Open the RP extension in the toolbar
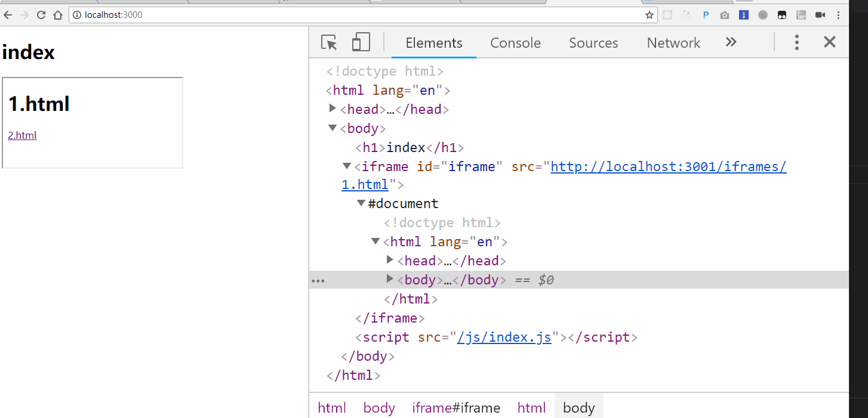Image resolution: width=868 pixels, height=418 pixels. click(801, 15)
